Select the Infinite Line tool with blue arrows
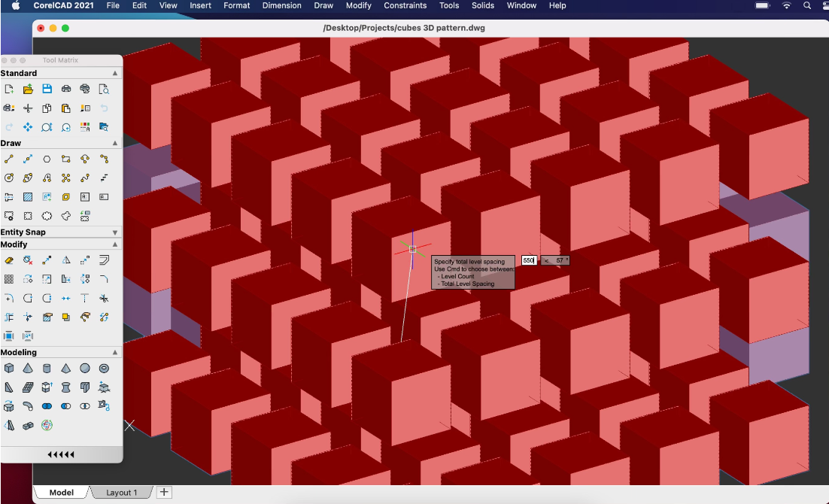Screen dimensions: 829x504 (28, 159)
